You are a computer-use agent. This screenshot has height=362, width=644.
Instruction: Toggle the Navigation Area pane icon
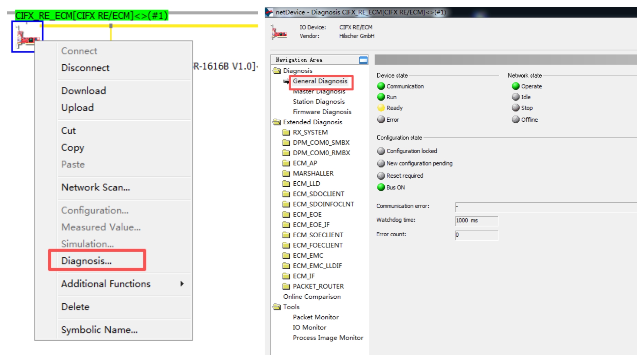(363, 60)
